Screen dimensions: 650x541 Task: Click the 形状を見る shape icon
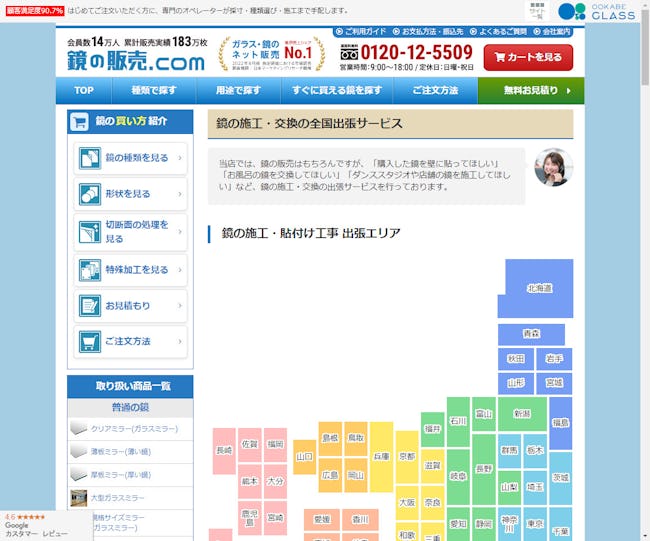[x=90, y=193]
